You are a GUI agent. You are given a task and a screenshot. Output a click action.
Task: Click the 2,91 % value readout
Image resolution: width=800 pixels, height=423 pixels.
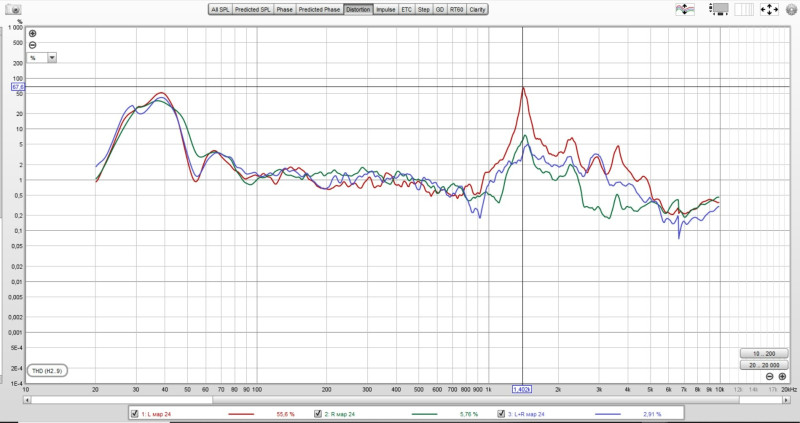(652, 414)
